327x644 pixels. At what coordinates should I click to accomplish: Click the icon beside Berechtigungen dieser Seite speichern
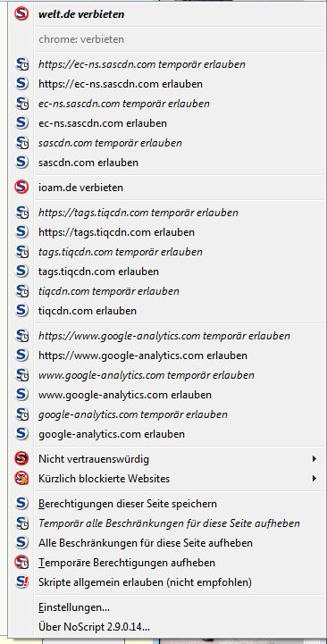pyautogui.click(x=21, y=504)
